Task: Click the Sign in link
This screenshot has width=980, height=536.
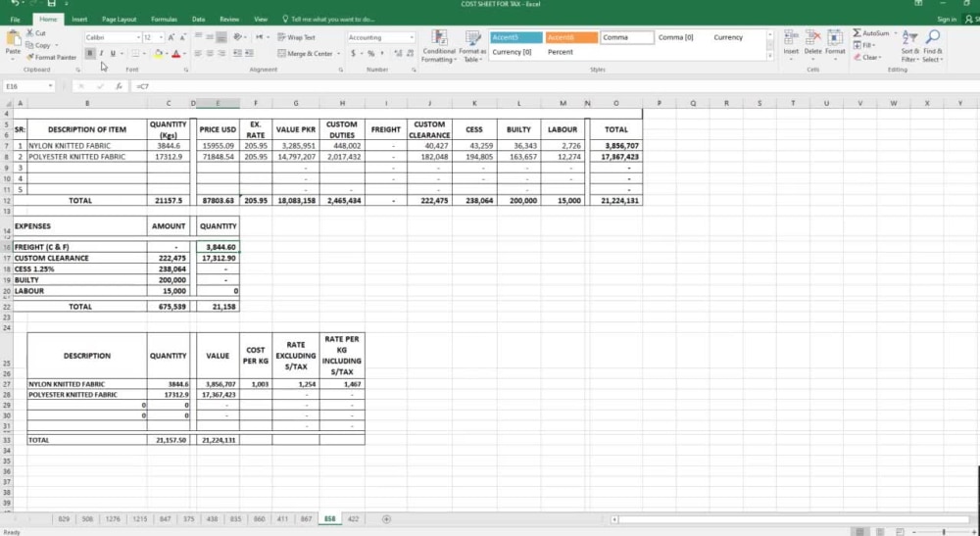Action: tap(947, 20)
